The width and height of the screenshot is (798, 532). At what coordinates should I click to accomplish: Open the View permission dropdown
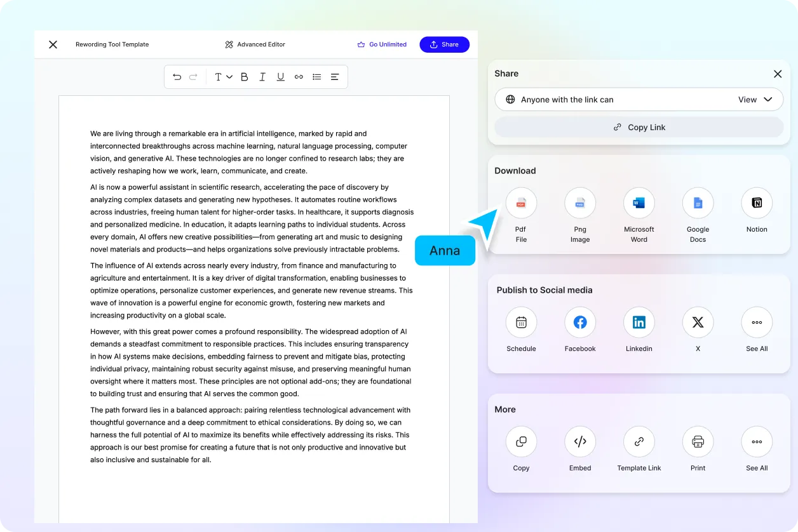coord(755,100)
